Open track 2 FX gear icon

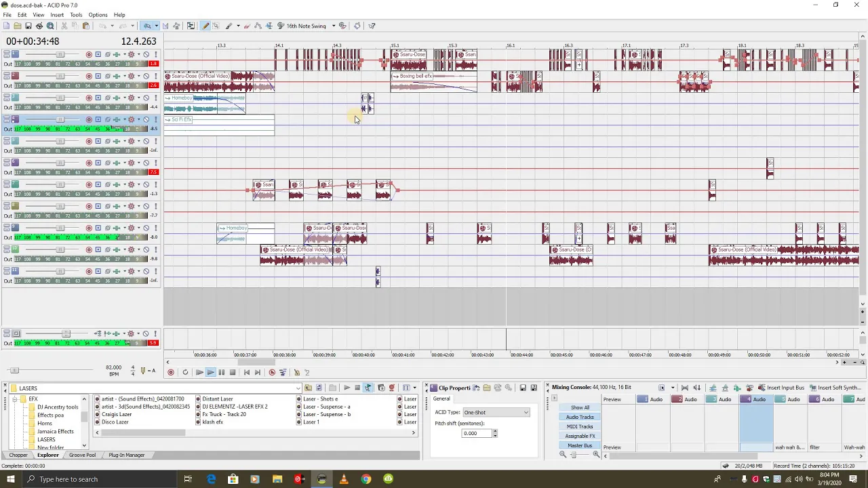point(131,76)
